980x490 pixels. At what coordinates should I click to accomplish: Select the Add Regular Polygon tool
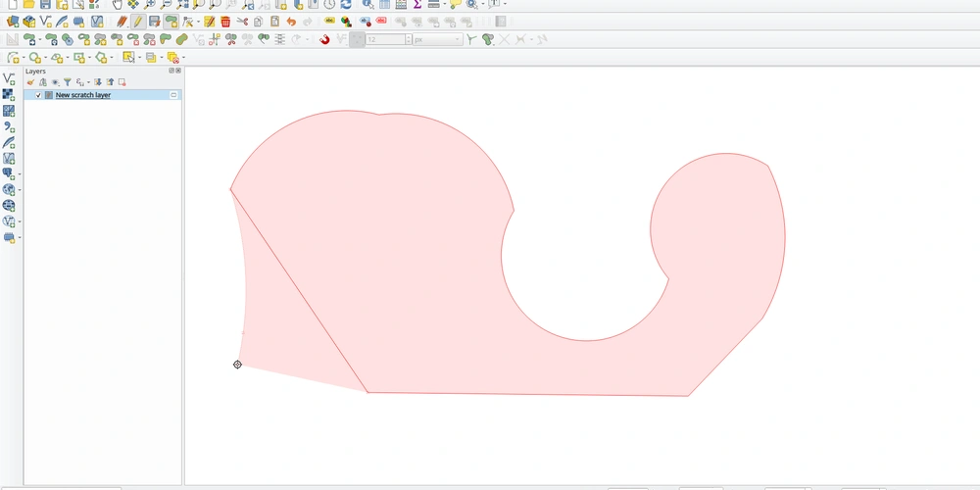coord(101,58)
